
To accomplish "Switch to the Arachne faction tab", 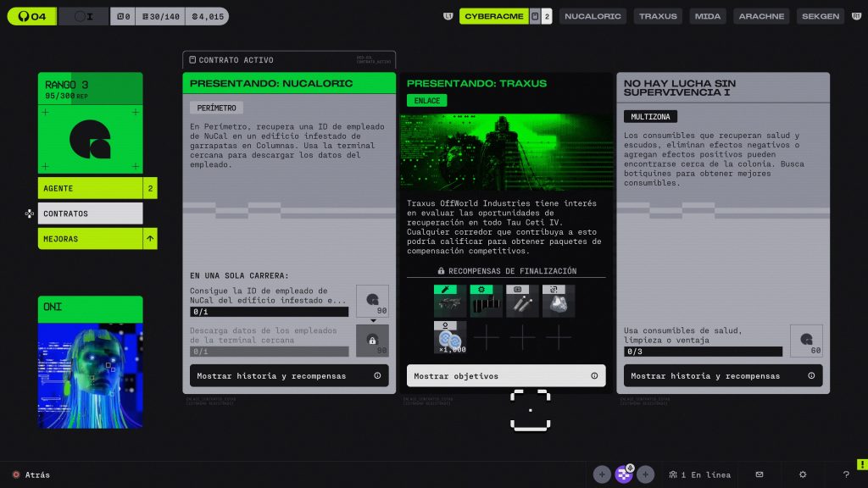I will pos(761,16).
